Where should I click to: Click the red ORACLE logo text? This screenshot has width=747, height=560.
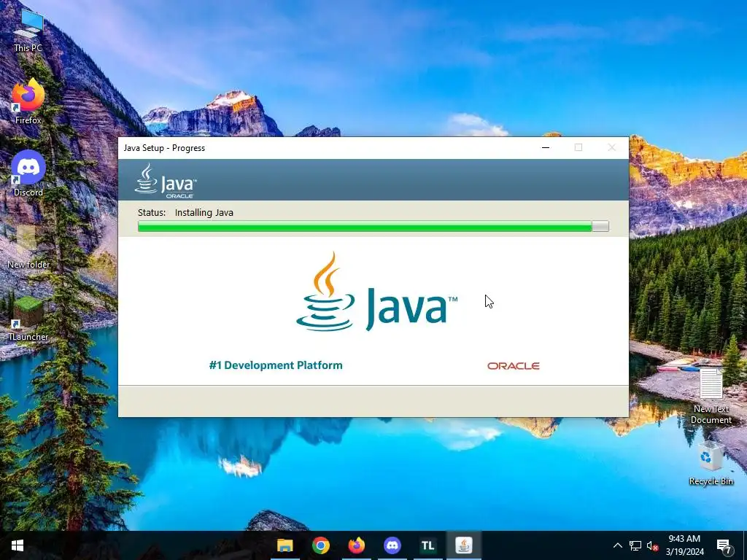(x=514, y=366)
